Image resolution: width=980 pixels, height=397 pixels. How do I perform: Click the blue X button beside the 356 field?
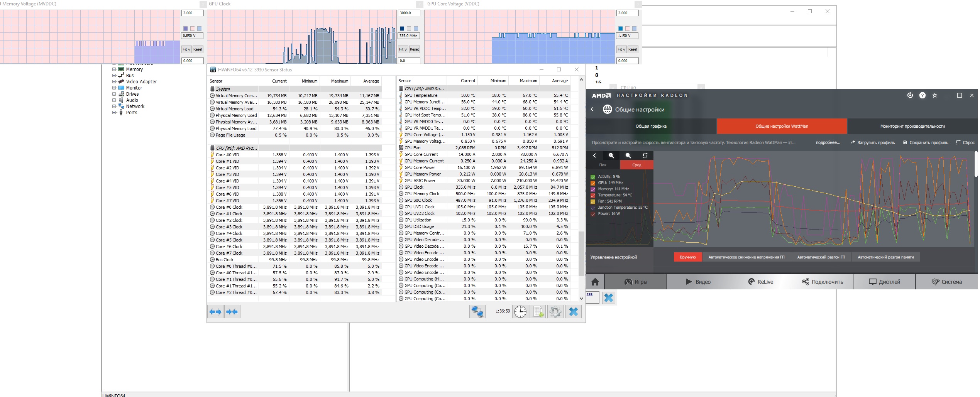[609, 298]
